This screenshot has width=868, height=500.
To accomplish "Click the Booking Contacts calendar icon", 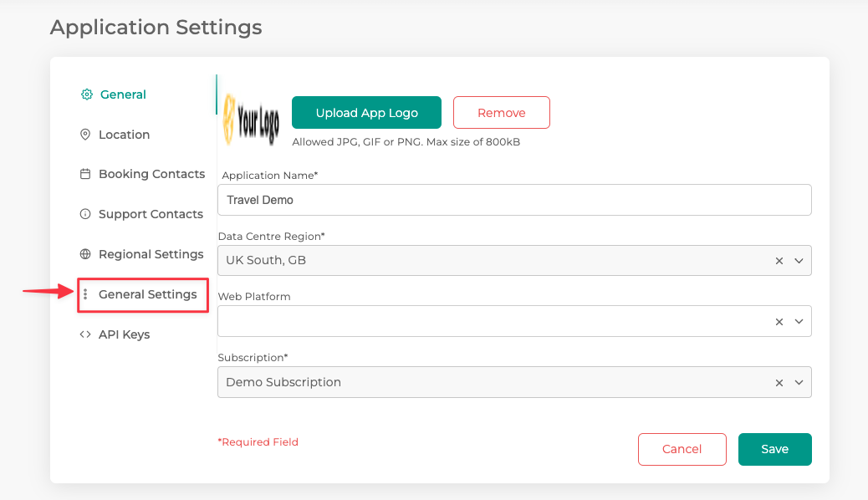I will point(84,174).
